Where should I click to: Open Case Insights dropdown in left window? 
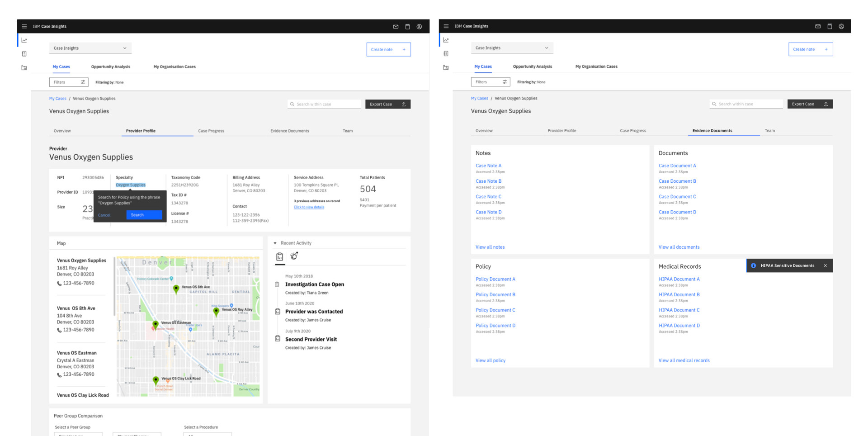[90, 48]
